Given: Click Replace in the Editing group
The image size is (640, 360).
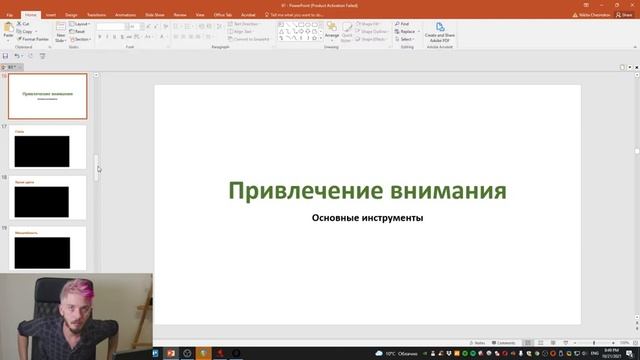Looking at the screenshot, I should tap(405, 31).
